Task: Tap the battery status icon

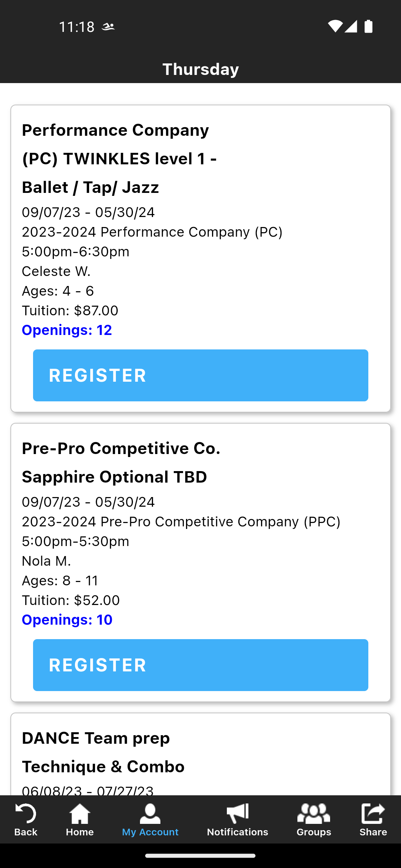Action: [368, 26]
